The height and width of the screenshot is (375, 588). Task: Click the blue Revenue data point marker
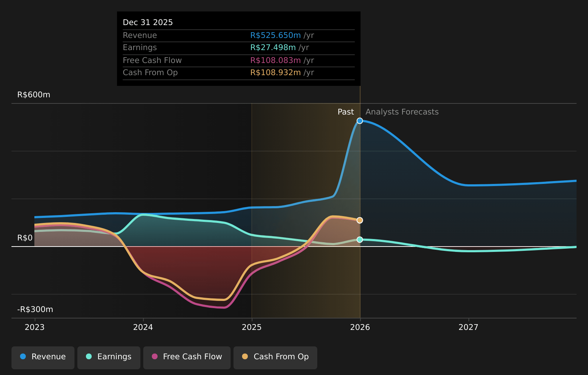[x=360, y=121]
